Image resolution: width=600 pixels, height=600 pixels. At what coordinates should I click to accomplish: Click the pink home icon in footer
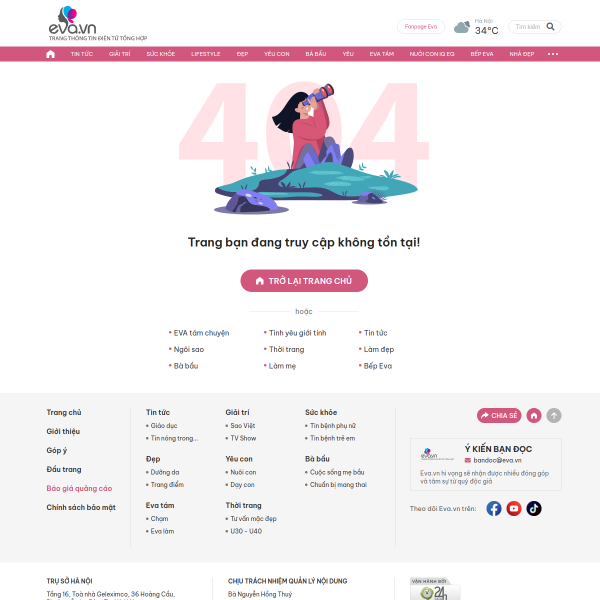click(534, 415)
